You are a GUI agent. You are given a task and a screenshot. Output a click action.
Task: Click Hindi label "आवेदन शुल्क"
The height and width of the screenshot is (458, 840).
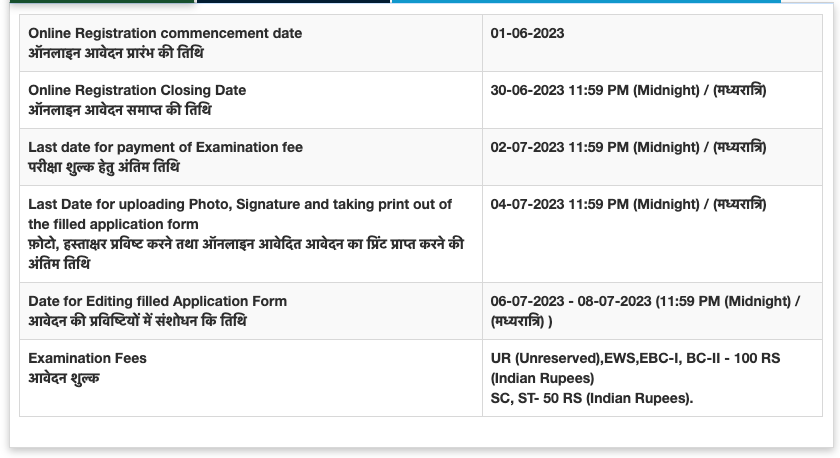click(64, 378)
